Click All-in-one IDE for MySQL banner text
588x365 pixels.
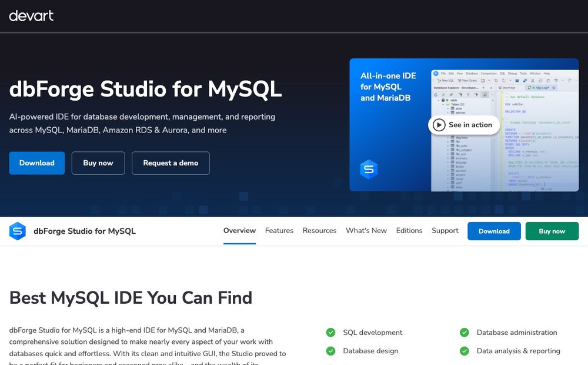(388, 87)
